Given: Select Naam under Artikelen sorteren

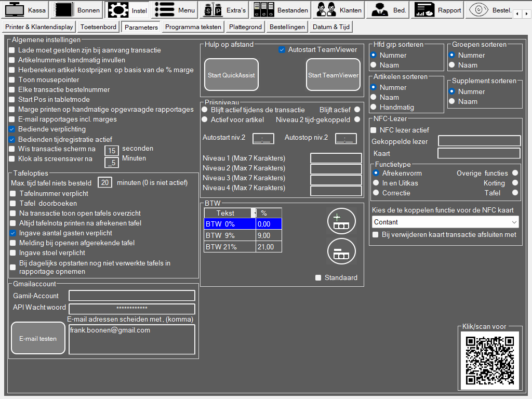Looking at the screenshot, I should 374,97.
